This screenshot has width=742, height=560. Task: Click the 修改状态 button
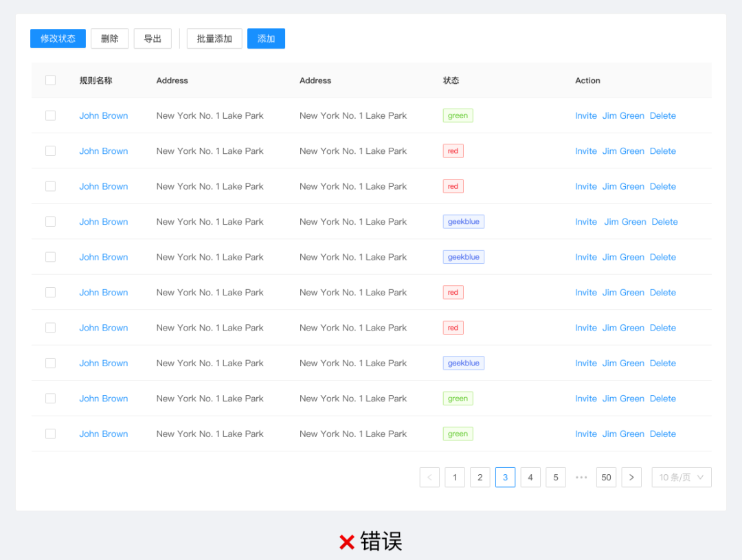tap(58, 38)
